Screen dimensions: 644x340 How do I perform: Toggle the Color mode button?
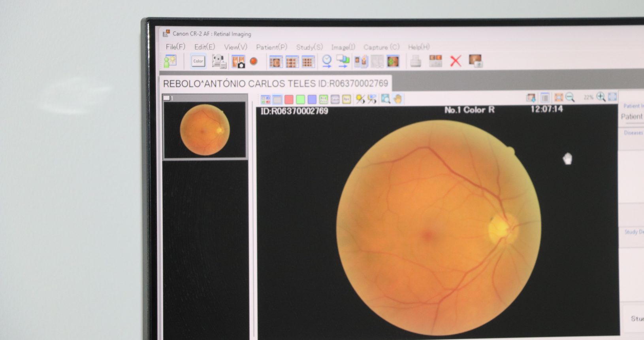coord(198,61)
